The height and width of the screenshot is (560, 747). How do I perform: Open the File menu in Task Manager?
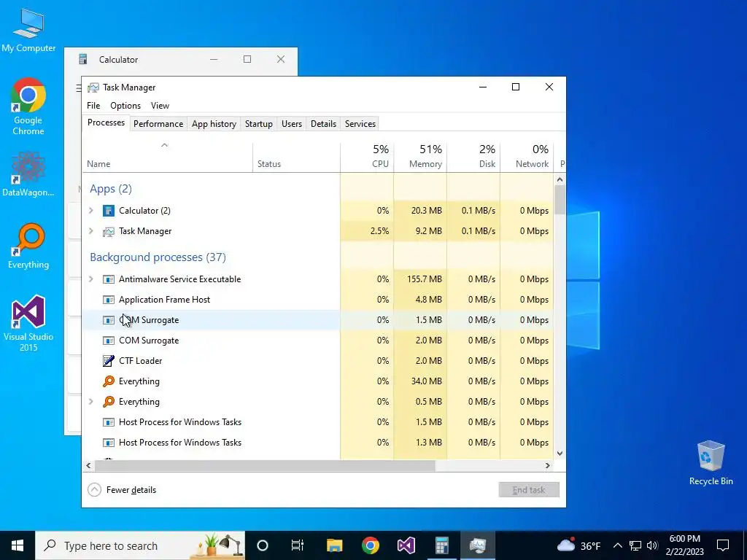[x=93, y=105]
